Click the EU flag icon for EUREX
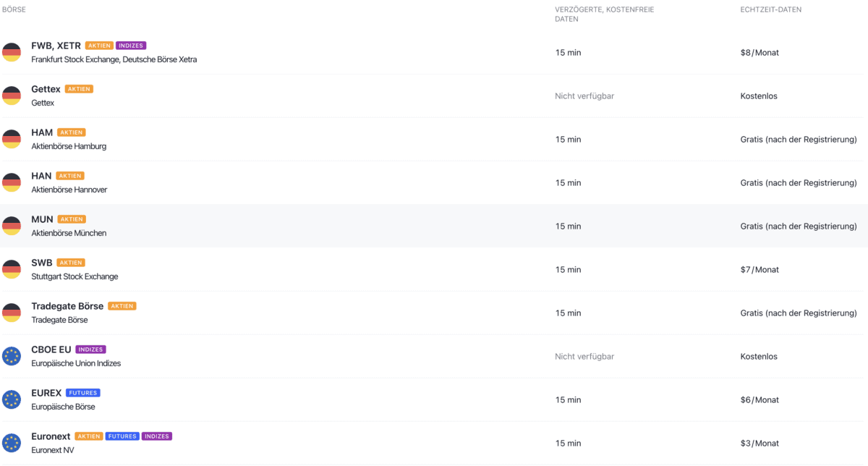The image size is (868, 466). tap(12, 399)
